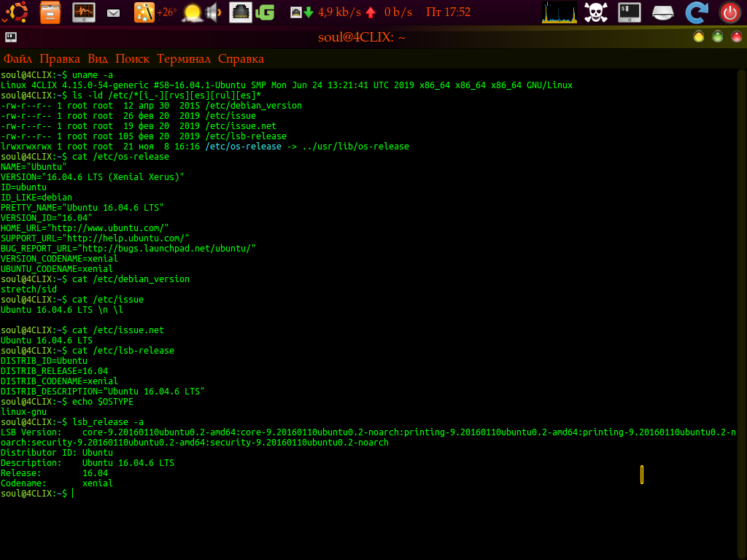Click the PRETTY_NAME="Ubuntu 16.04.6 LTS" line
The height and width of the screenshot is (560, 747).
click(x=82, y=208)
